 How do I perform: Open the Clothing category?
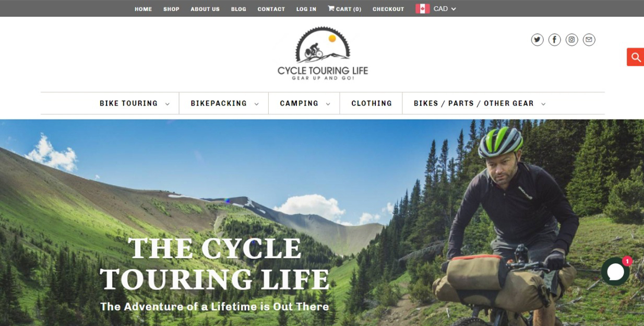click(372, 103)
